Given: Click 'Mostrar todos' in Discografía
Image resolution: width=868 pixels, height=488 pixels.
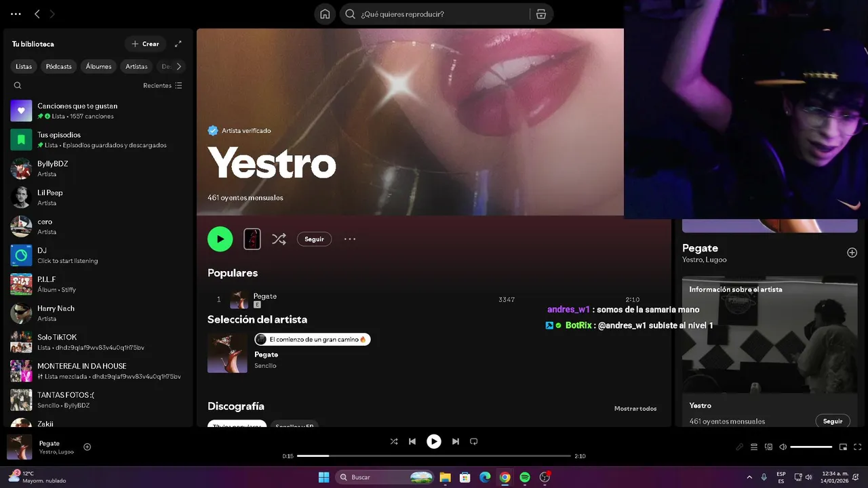Looking at the screenshot, I should click(x=635, y=409).
